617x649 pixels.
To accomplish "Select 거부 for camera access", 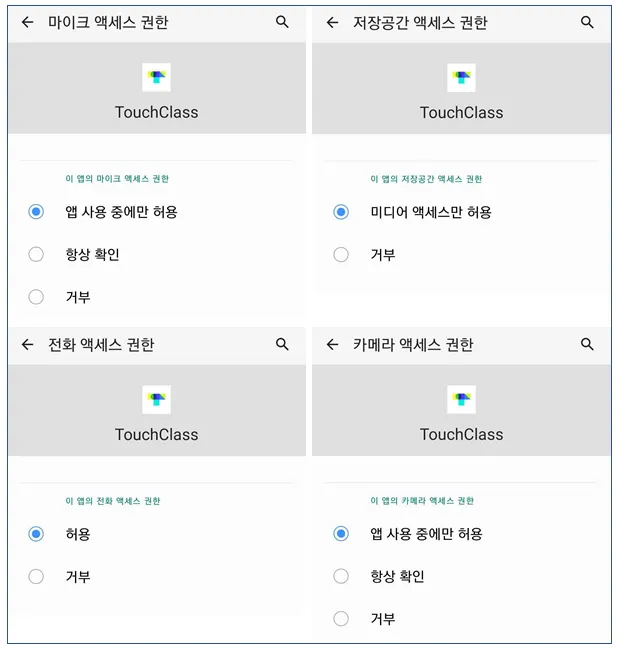I will [x=341, y=619].
